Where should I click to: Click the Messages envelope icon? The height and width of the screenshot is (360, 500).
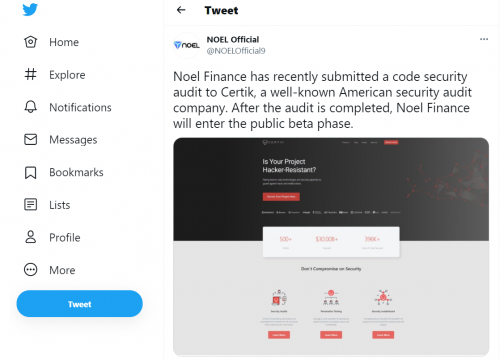tap(30, 139)
